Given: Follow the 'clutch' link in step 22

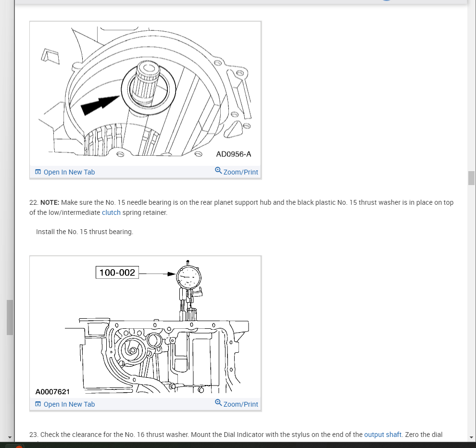Looking at the screenshot, I should coord(111,212).
